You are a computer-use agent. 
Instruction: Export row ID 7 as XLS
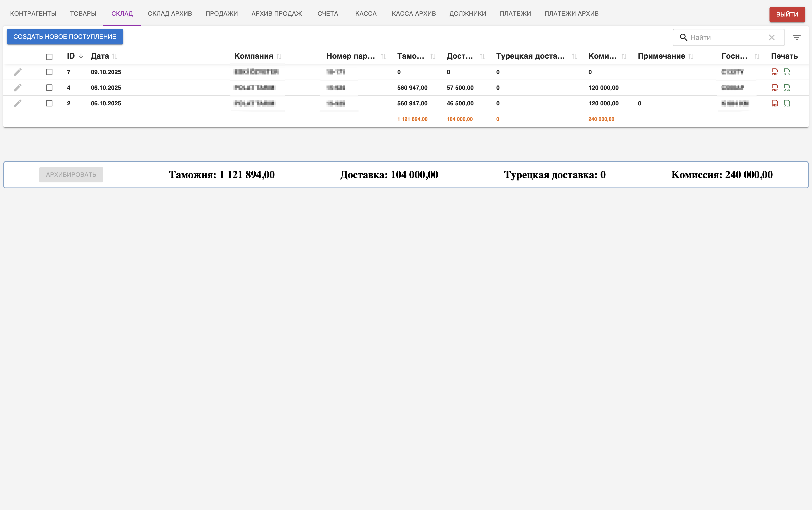point(787,72)
